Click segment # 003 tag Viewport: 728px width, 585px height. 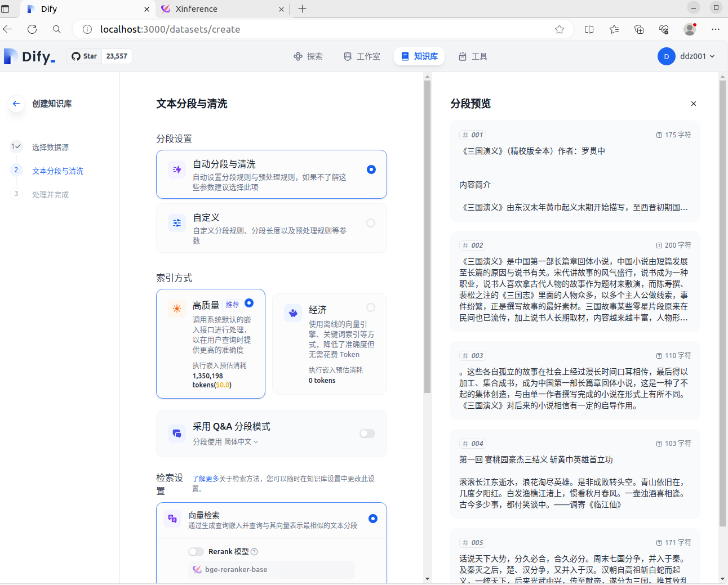473,356
